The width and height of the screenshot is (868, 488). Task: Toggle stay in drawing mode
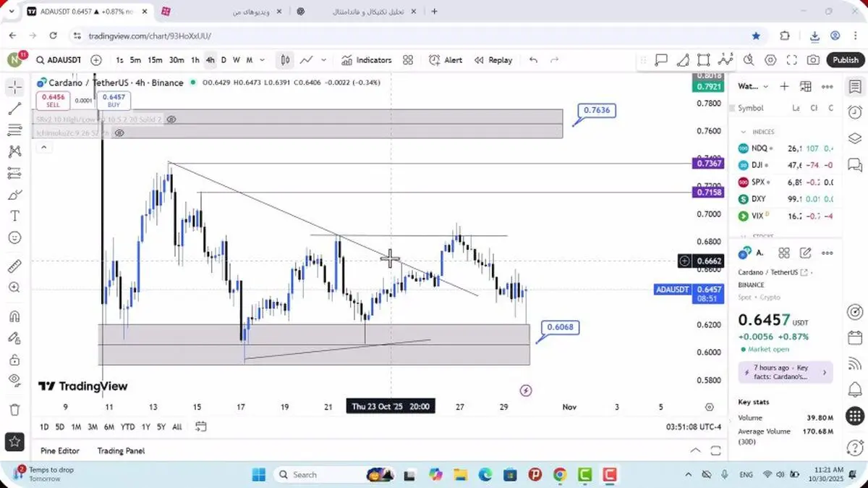pyautogui.click(x=14, y=338)
